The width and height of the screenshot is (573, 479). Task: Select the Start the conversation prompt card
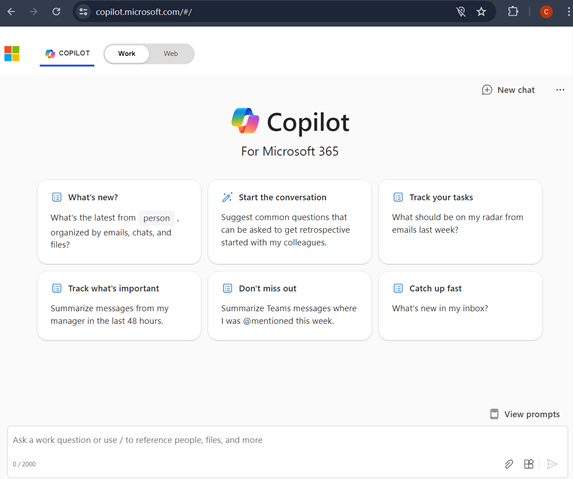pos(290,222)
